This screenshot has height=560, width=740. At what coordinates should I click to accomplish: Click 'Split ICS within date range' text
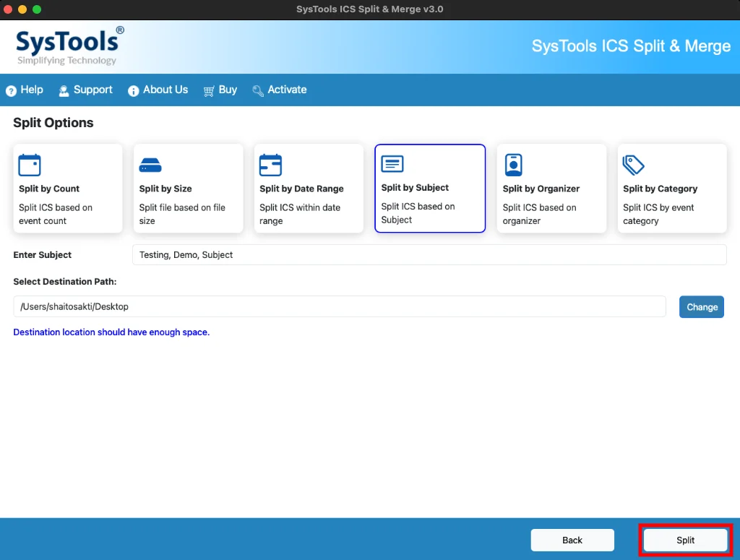coord(300,214)
